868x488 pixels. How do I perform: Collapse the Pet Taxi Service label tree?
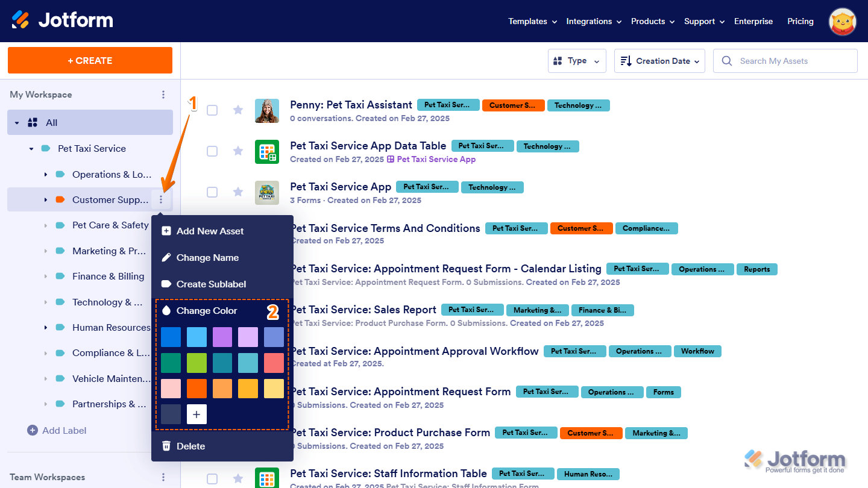pos(31,149)
